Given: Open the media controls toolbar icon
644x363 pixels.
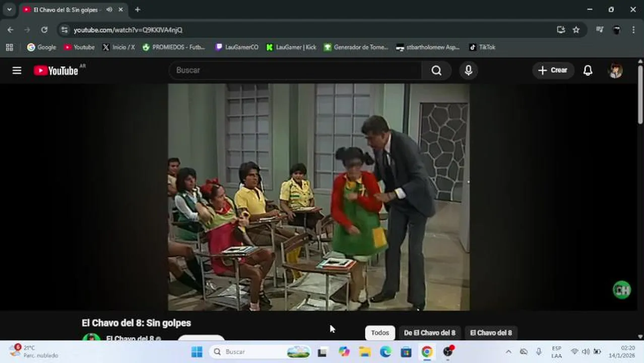Looking at the screenshot, I should pos(599,30).
